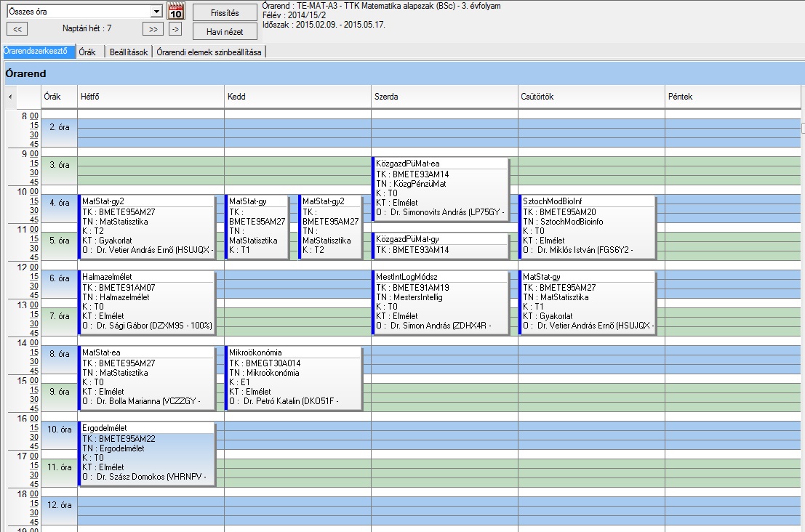This screenshot has height=532, width=805.
Task: Click the Órák column header
Action: click(x=59, y=97)
